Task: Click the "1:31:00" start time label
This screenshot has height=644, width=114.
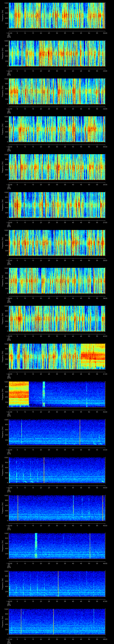Action: 9,33
